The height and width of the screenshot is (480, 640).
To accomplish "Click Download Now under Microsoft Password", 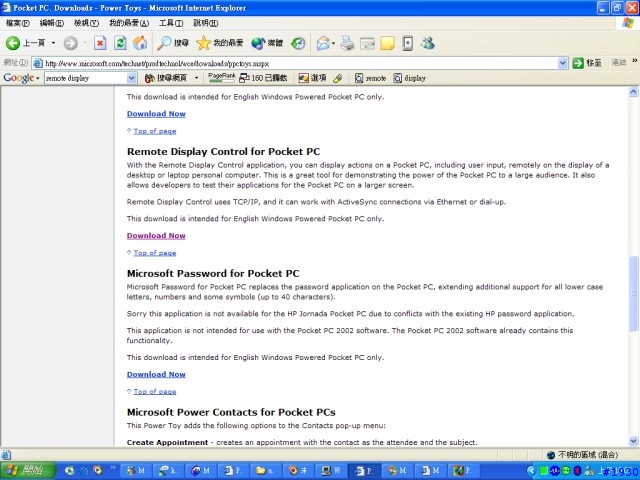I will (x=156, y=374).
